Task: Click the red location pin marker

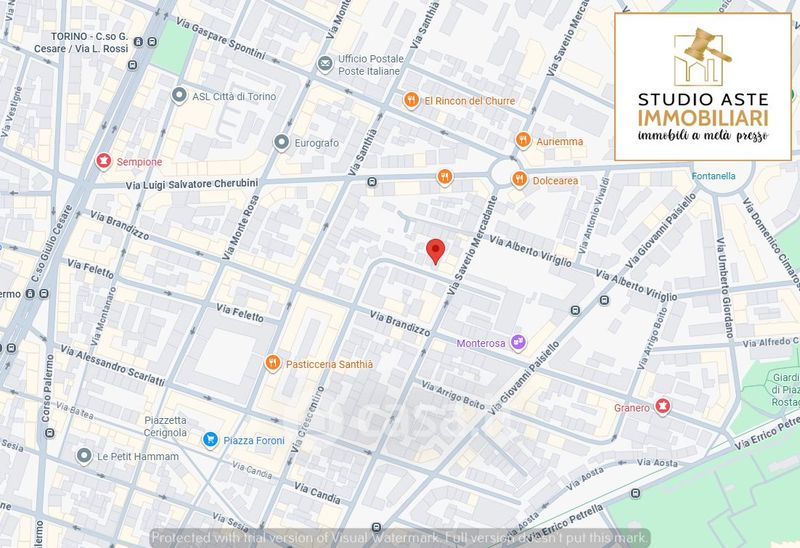Action: pyautogui.click(x=434, y=251)
